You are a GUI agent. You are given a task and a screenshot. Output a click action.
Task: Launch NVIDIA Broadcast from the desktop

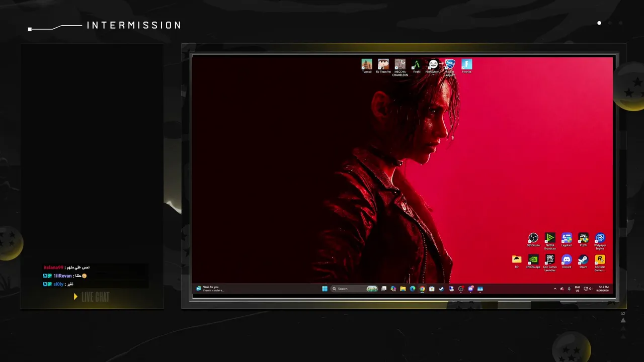550,241
